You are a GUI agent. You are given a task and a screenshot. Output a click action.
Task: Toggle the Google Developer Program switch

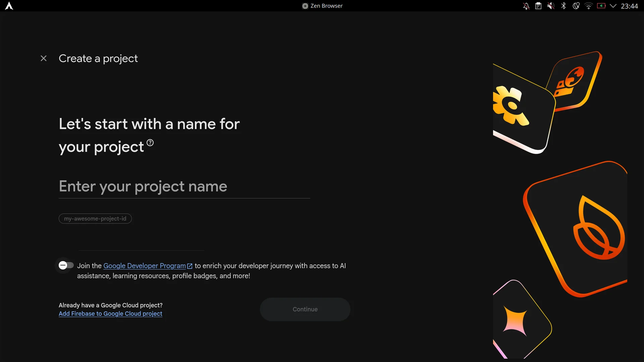(66, 265)
